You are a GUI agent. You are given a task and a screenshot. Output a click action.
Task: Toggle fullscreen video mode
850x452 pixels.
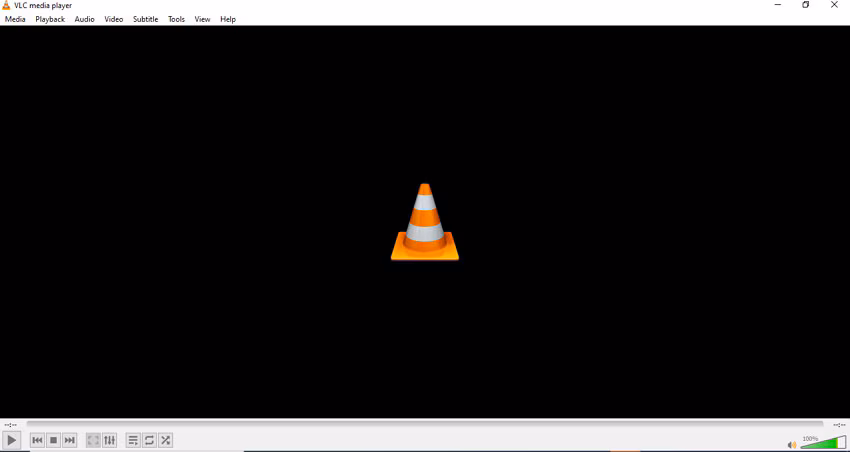(x=93, y=441)
